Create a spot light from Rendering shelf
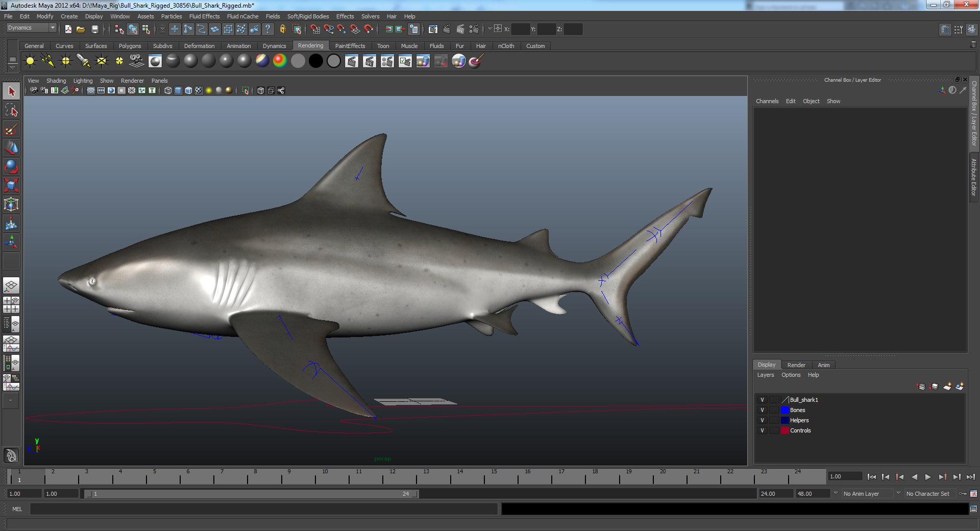The width and height of the screenshot is (980, 531). (x=84, y=61)
